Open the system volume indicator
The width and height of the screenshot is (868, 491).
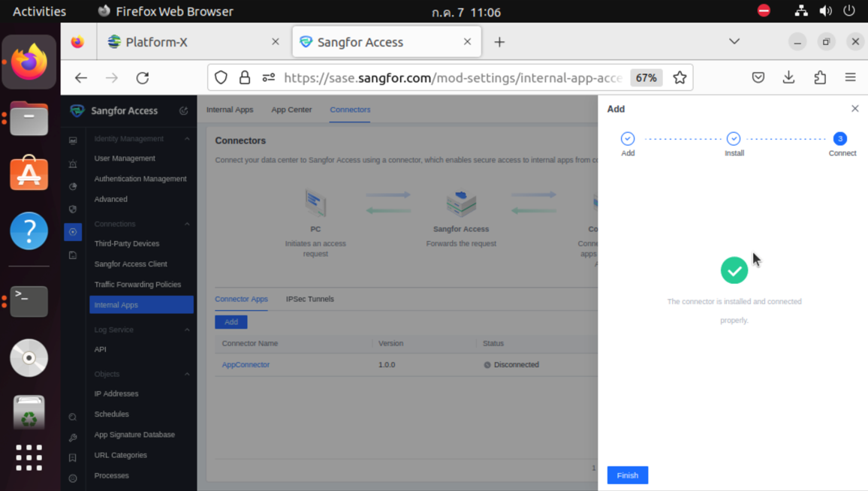coord(825,11)
